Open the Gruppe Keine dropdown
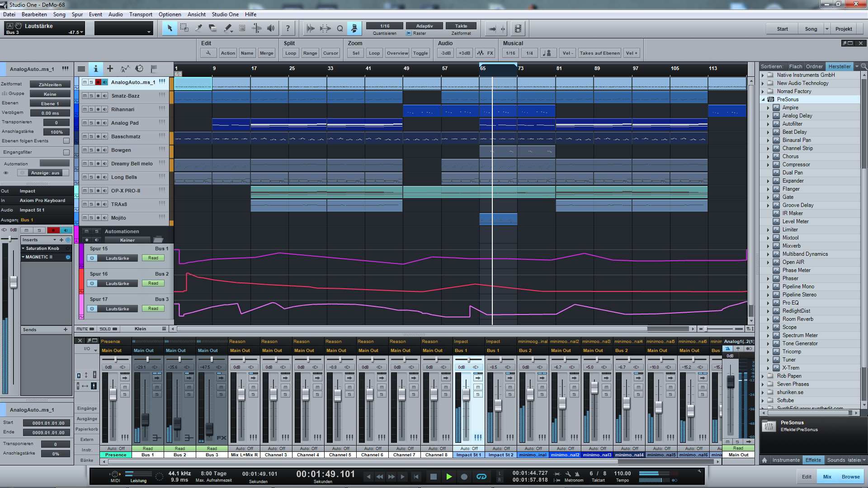 point(50,94)
